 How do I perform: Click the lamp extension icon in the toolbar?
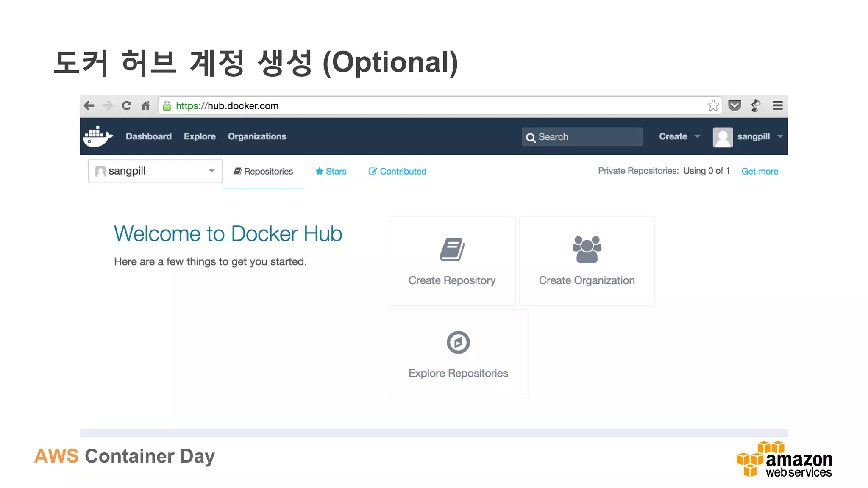click(756, 105)
